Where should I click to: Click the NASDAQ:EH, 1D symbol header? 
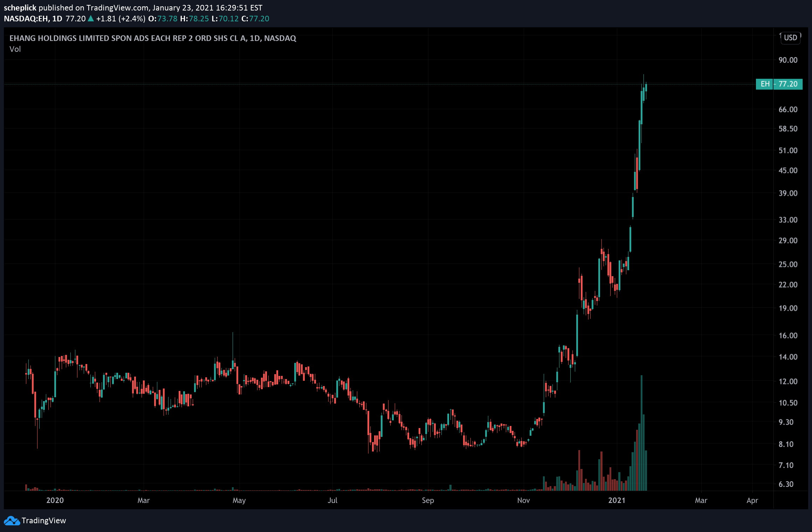(33, 19)
